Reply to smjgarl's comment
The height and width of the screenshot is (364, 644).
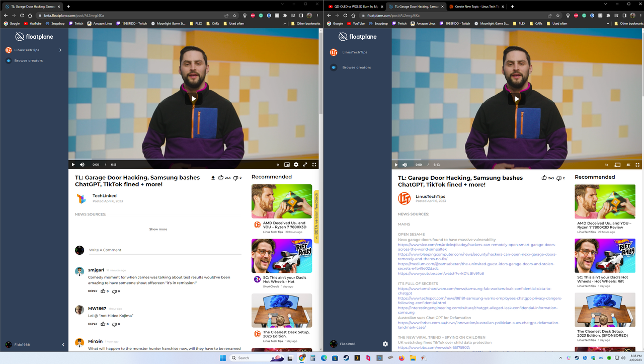point(92,290)
